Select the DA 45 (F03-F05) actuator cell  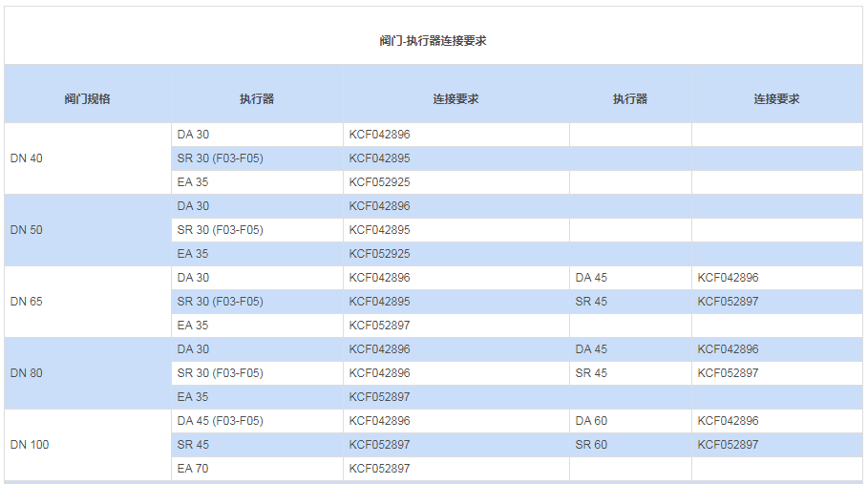point(220,421)
